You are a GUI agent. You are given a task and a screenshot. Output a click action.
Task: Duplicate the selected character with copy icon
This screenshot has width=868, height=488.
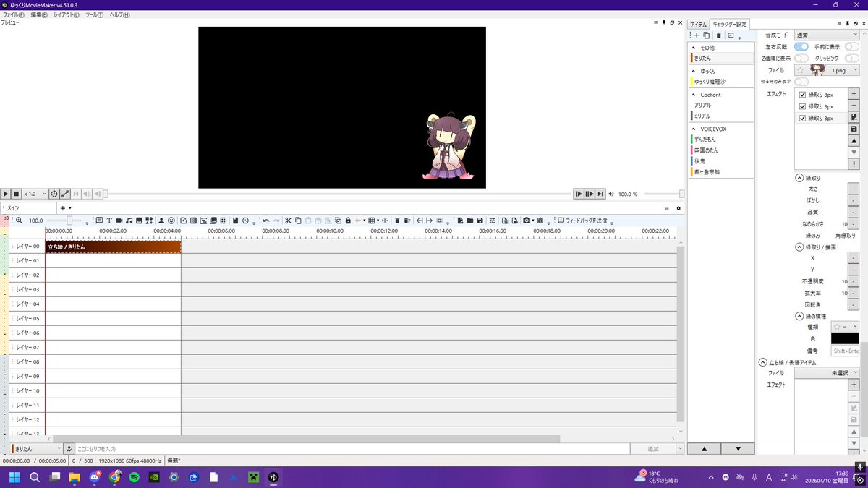(x=707, y=35)
